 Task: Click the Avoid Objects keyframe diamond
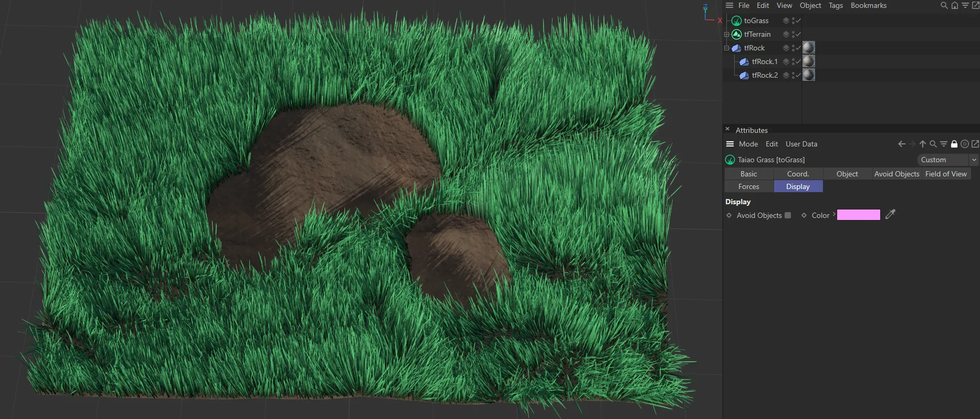click(729, 215)
